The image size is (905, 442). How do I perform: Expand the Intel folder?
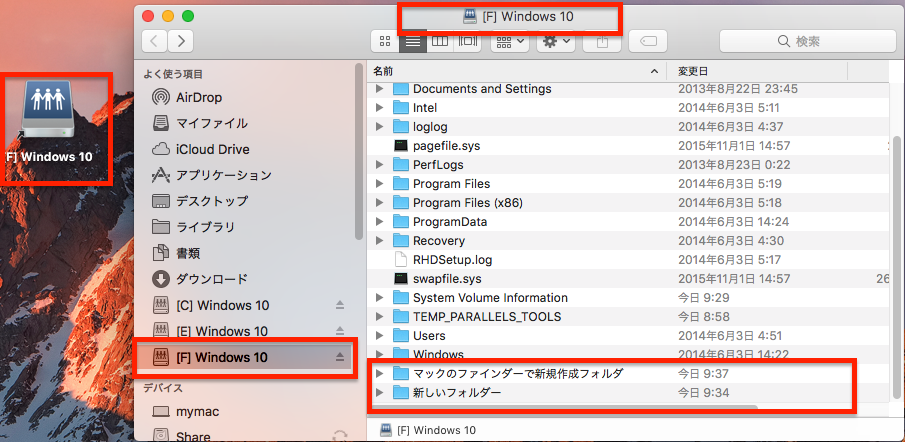point(379,108)
